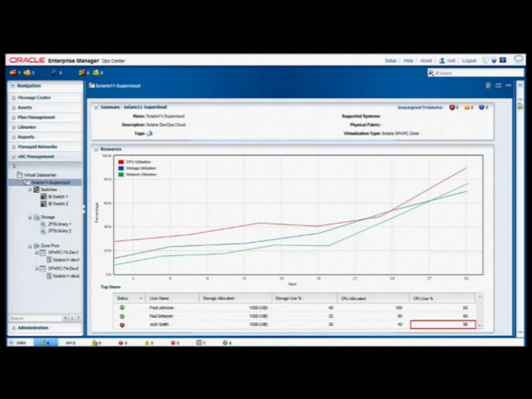Click the phone icon in header
Image resolution: width=532 pixels, height=399 pixels.
pyautogui.click(x=503, y=60)
